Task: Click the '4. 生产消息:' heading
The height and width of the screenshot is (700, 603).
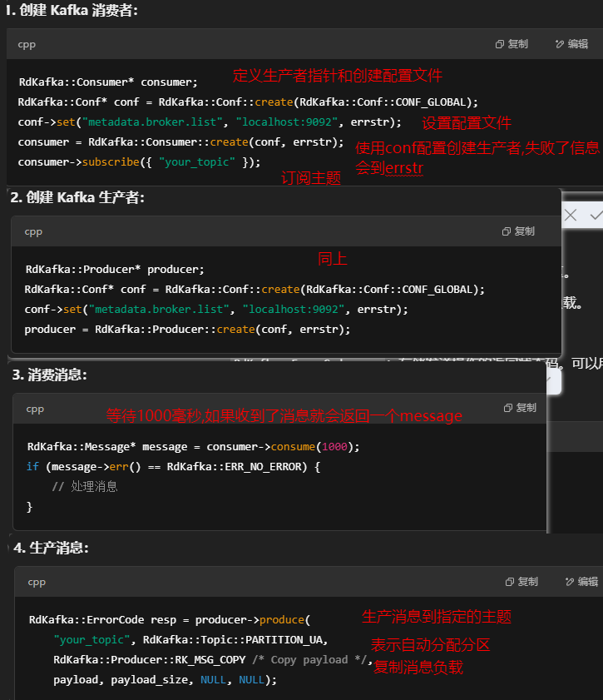Action: (51, 548)
